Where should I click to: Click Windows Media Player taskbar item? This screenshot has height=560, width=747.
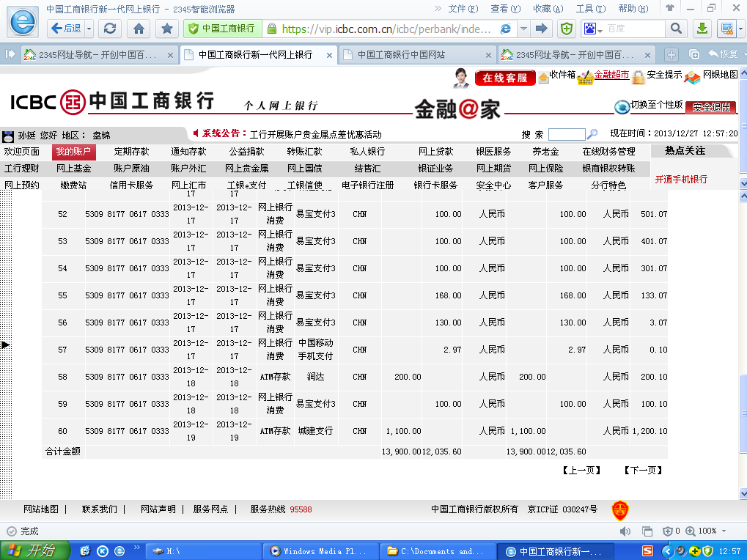click(x=318, y=551)
